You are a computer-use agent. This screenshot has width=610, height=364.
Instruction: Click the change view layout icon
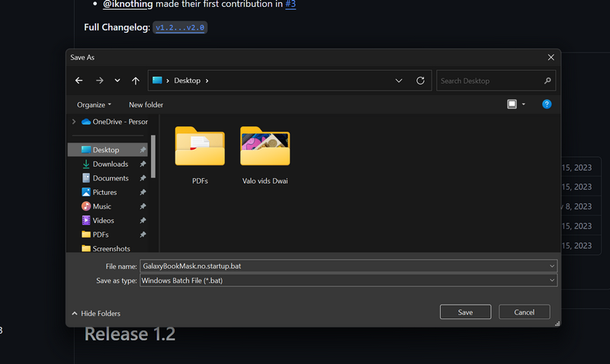coord(512,104)
